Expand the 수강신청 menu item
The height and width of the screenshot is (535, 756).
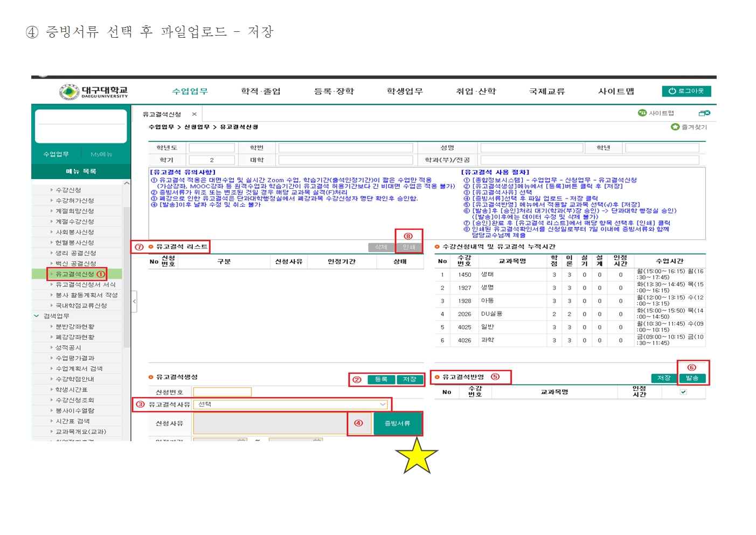click(x=52, y=190)
